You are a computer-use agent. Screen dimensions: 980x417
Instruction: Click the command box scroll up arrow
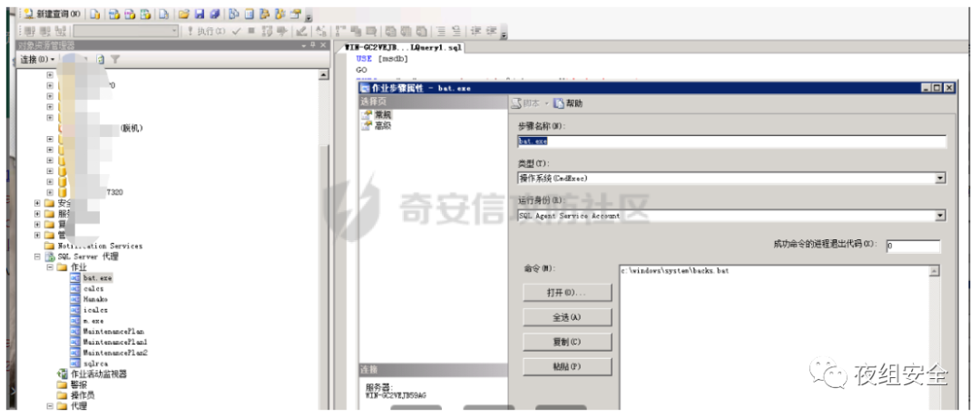(935, 271)
